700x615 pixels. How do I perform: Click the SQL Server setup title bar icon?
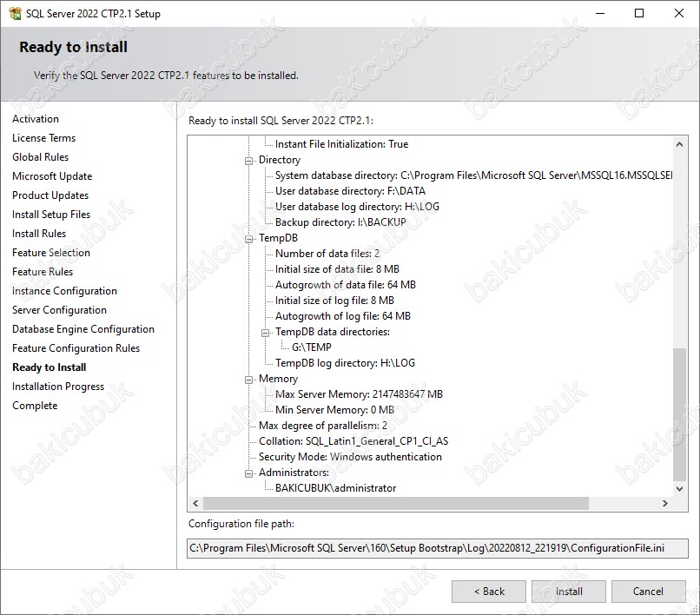(15, 13)
